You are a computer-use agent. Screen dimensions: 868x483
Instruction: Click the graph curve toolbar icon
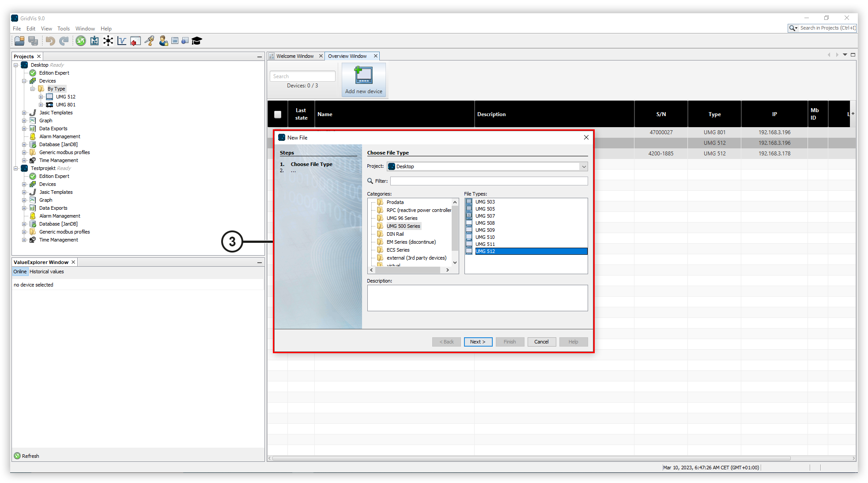click(122, 41)
